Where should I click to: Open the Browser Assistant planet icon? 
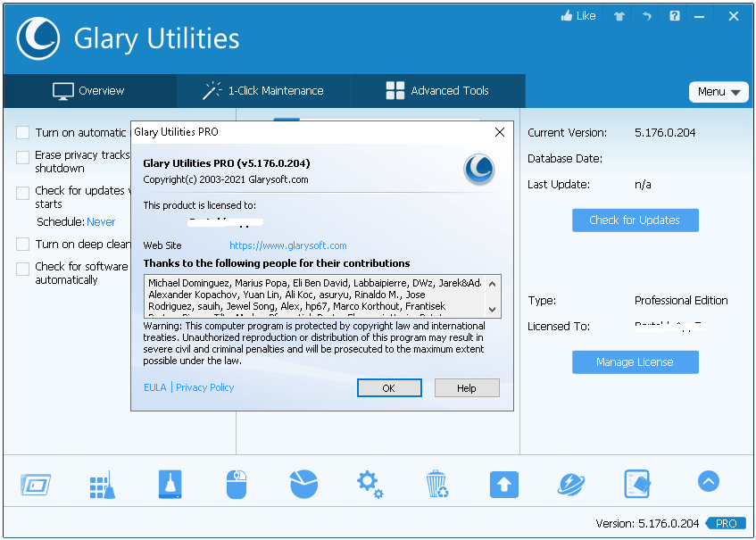571,484
